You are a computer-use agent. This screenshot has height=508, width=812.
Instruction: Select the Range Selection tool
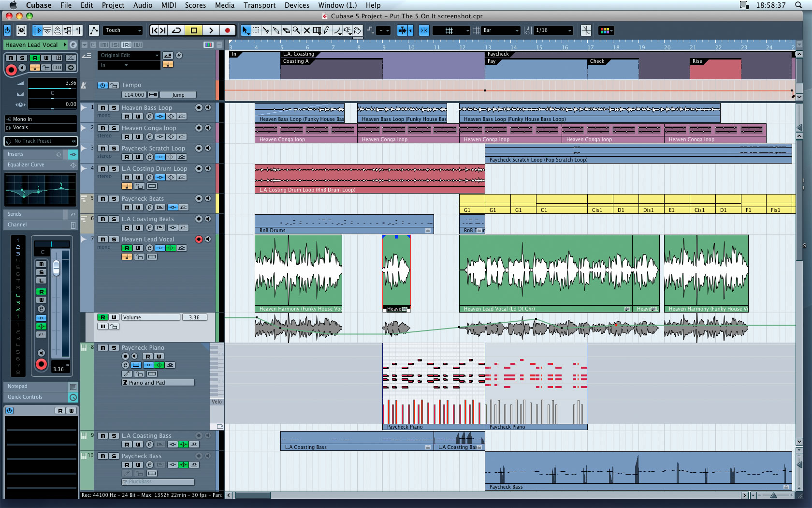(256, 30)
